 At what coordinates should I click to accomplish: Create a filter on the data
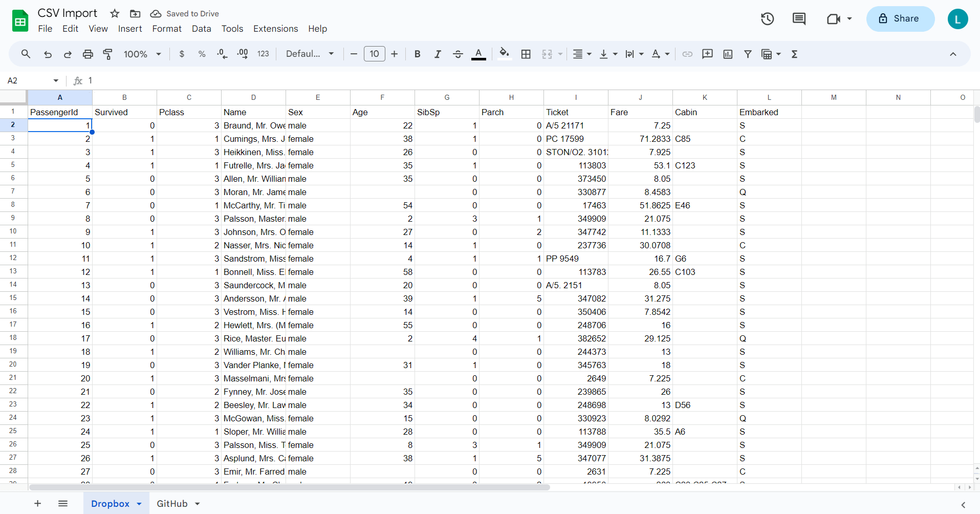coord(748,54)
